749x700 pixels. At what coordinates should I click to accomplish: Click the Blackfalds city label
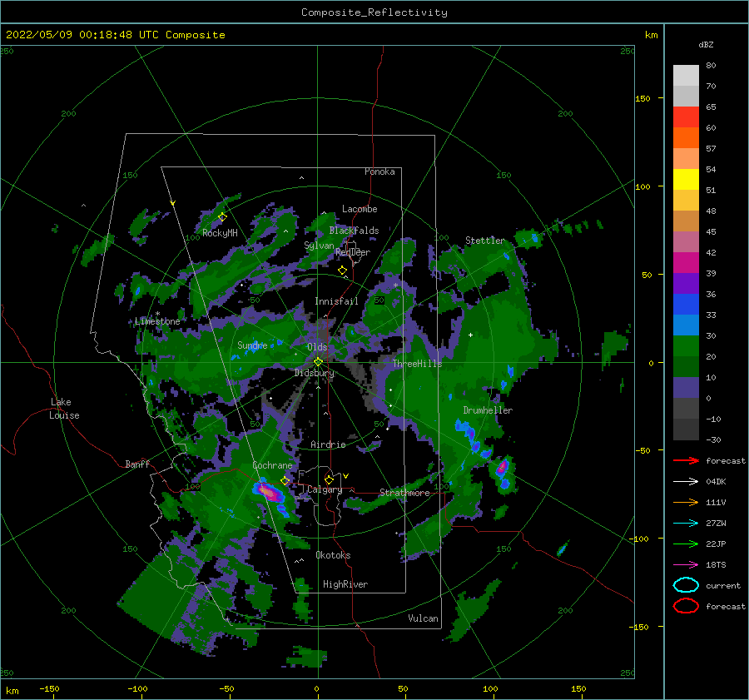coord(354,231)
